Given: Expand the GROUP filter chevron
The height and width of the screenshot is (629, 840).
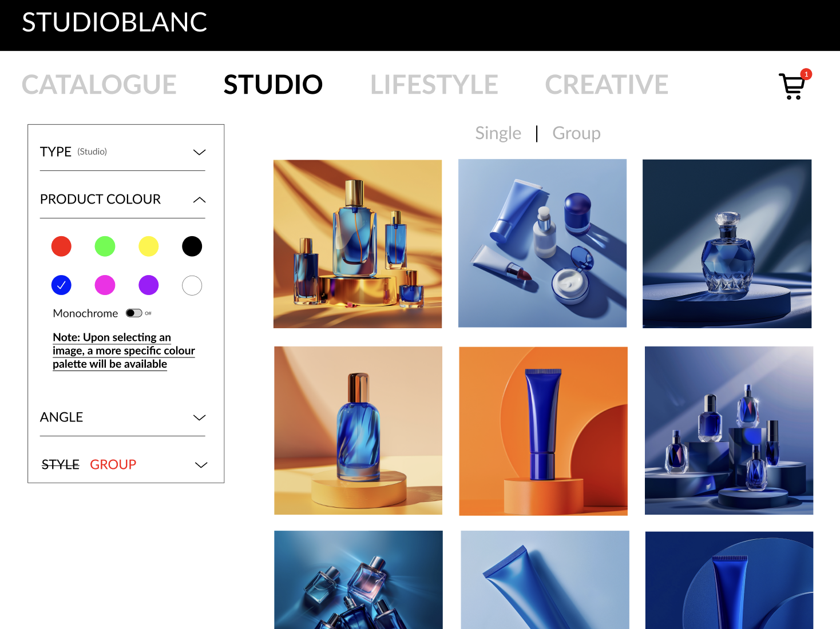Looking at the screenshot, I should [201, 465].
